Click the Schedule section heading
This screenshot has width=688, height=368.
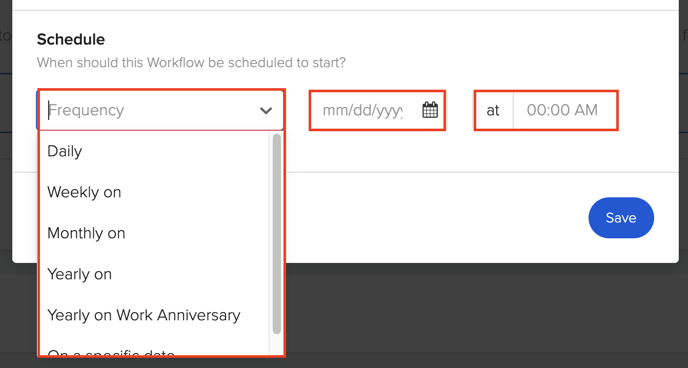(x=71, y=39)
